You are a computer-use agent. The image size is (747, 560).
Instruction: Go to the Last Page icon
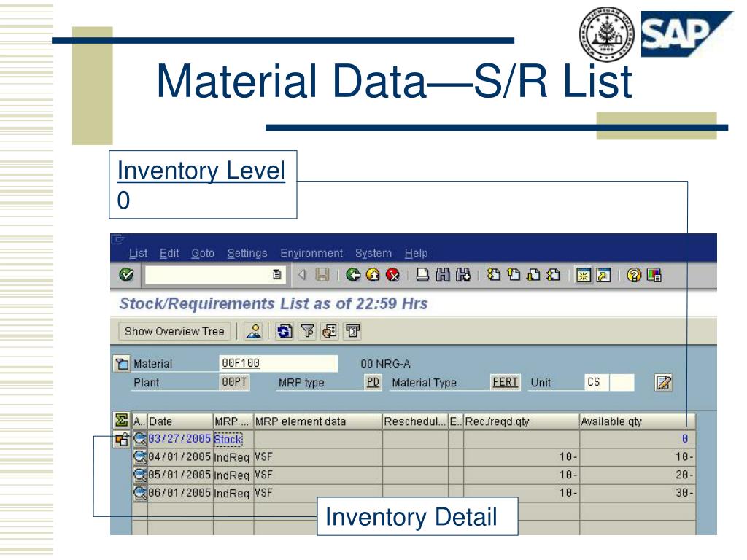553,275
